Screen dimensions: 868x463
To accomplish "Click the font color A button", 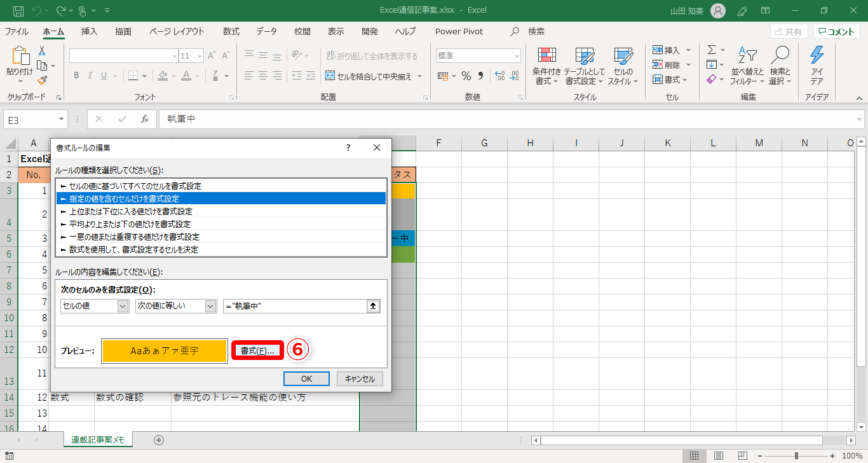I will [186, 76].
